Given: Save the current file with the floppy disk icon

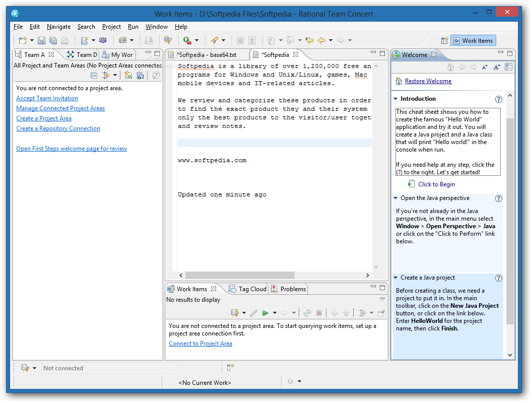Looking at the screenshot, I should pos(41,40).
